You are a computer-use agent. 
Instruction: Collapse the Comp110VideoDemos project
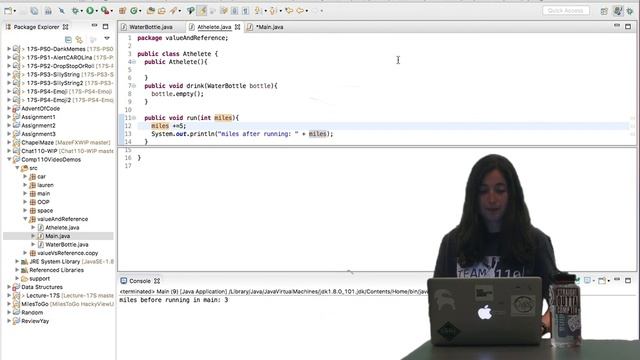point(9,160)
